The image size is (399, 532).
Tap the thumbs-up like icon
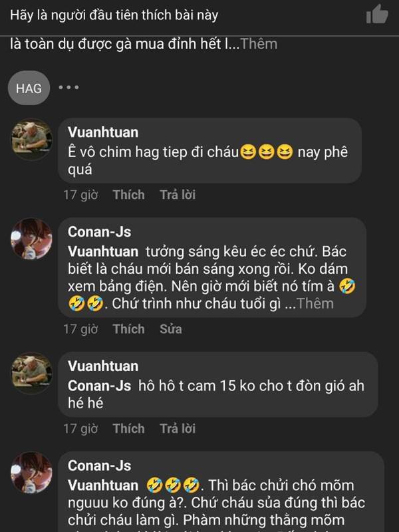[x=377, y=14]
